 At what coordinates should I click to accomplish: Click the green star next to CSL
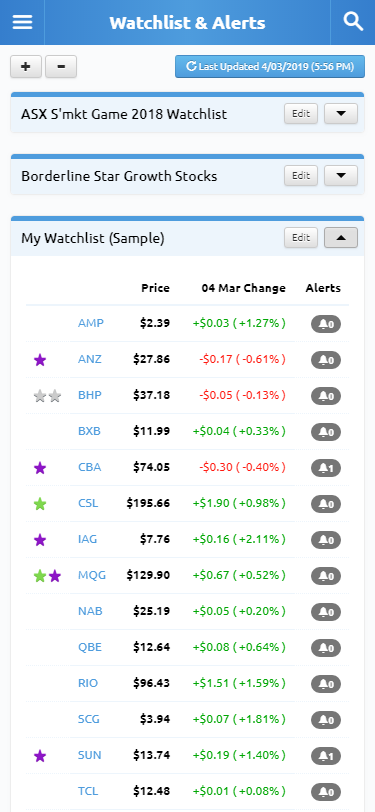(40, 503)
